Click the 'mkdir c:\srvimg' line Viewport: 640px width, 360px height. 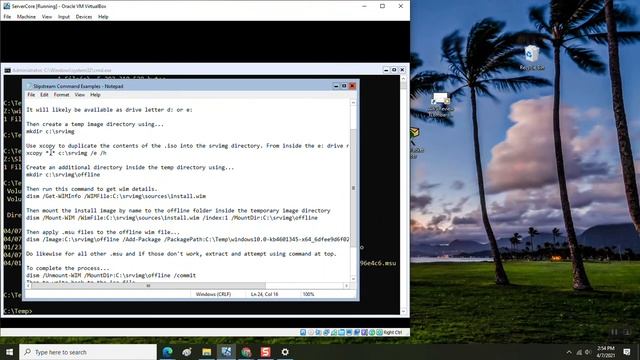(x=50, y=131)
